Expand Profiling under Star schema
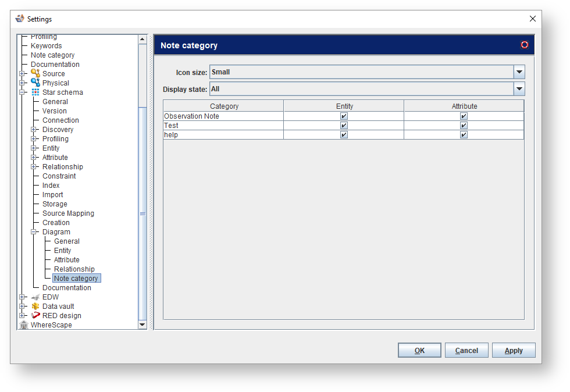The width and height of the screenshot is (570, 392). coord(34,138)
